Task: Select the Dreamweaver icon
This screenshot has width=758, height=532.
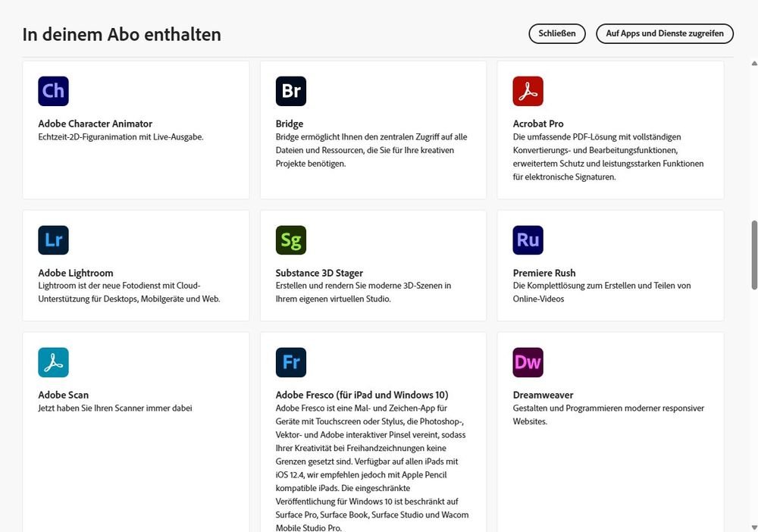Action: click(x=528, y=362)
